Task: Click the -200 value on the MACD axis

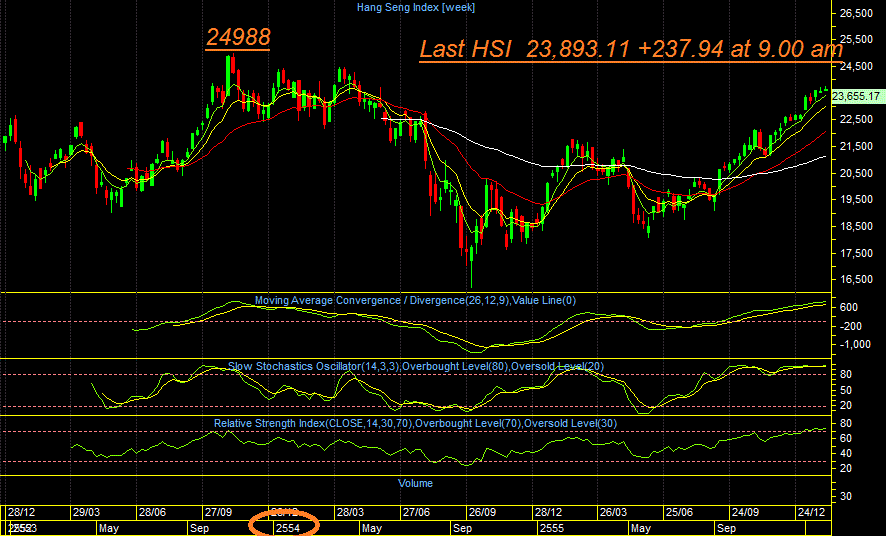Action: [x=849, y=326]
